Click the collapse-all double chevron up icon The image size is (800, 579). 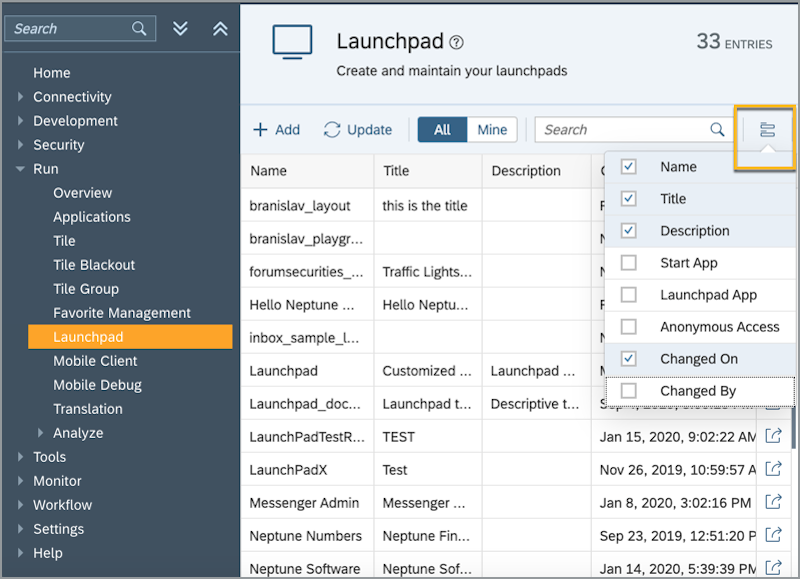pos(220,29)
